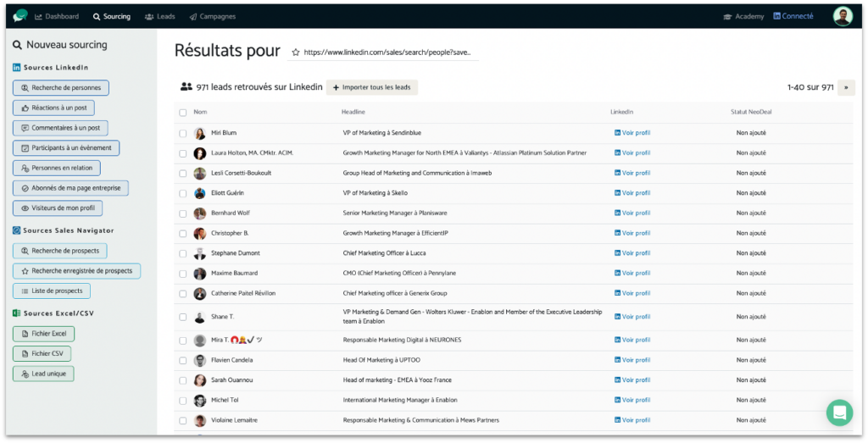The height and width of the screenshot is (443, 868).
Task: Open Stephane Dumont's avatar thumbnail
Action: coord(200,253)
